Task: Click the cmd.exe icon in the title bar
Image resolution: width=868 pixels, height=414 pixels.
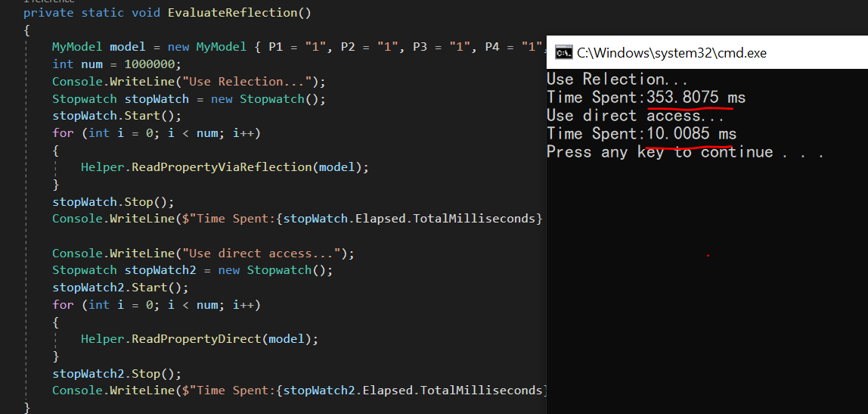Action: (563, 52)
